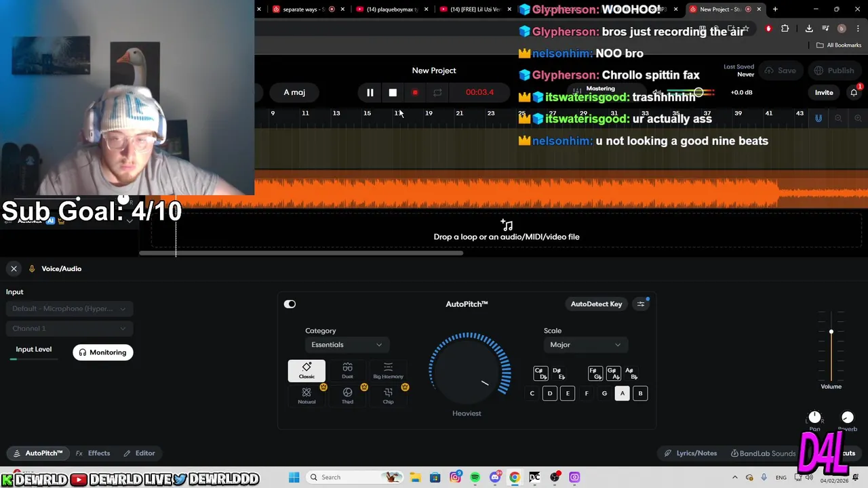Switch AutoPitch on/off toggle

(x=290, y=304)
